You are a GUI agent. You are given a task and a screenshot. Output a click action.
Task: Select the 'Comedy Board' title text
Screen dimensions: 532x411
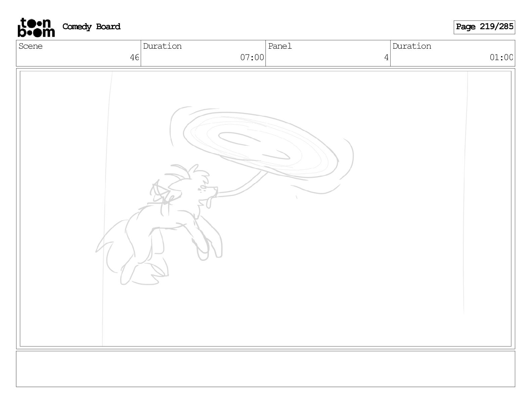point(91,27)
